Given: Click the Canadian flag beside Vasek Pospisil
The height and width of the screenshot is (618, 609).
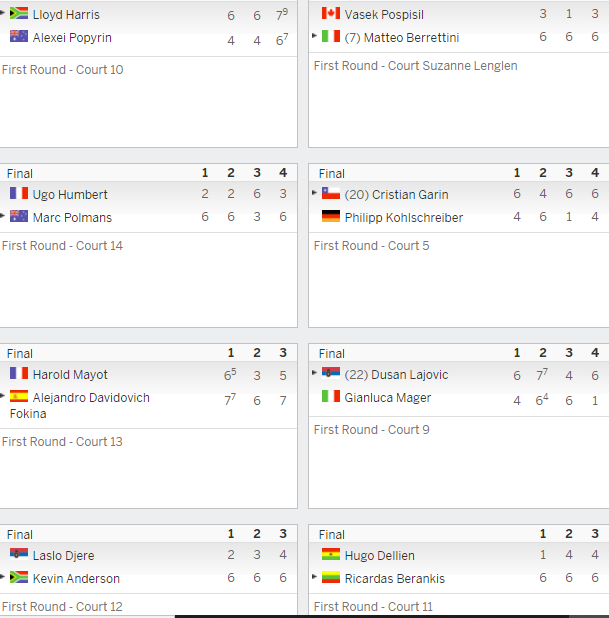Looking at the screenshot, I should click(331, 13).
